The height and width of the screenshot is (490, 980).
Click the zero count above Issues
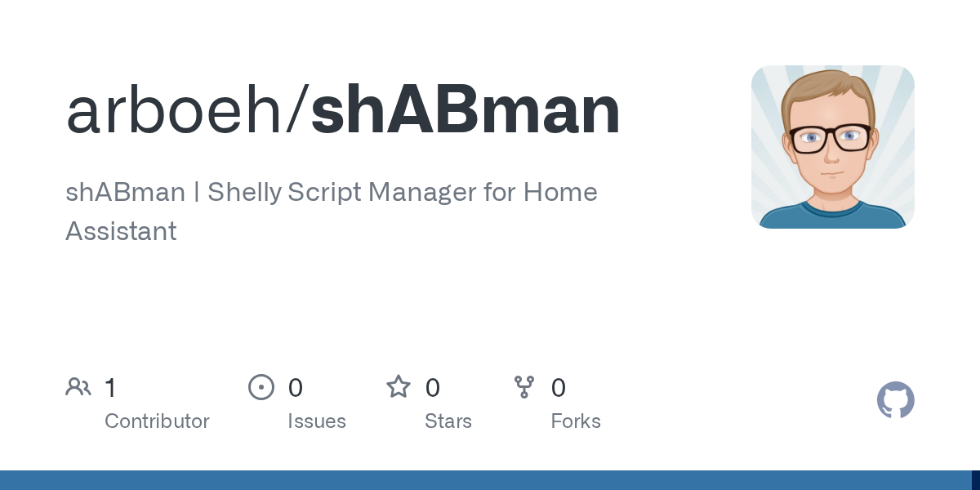(x=295, y=388)
